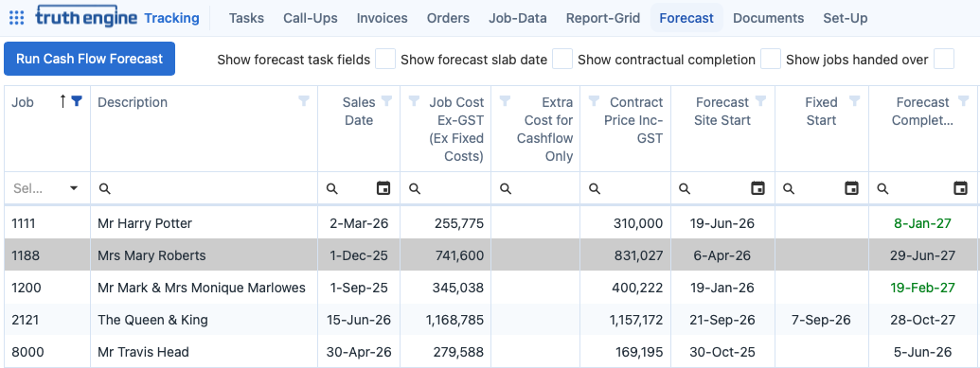Open Forecast Completion column filter icon
Screen dimensions: 980x368
tap(964, 100)
